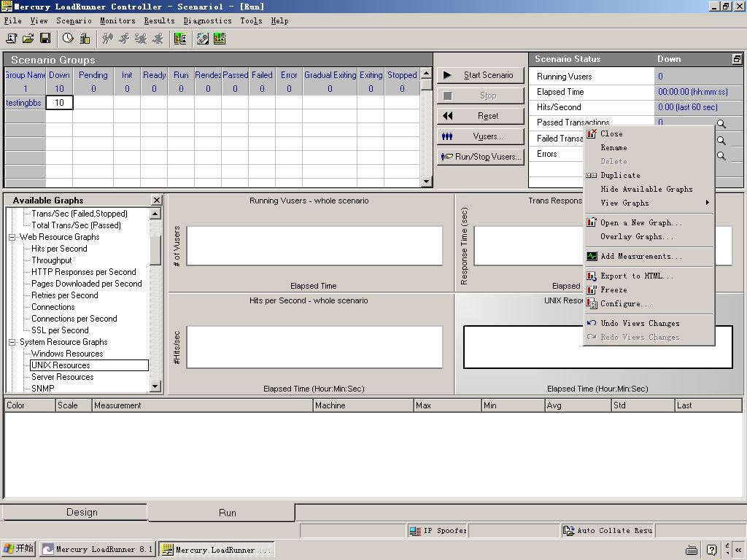Select Hide Available Graphs menu entry
The image size is (747, 560).
point(649,189)
